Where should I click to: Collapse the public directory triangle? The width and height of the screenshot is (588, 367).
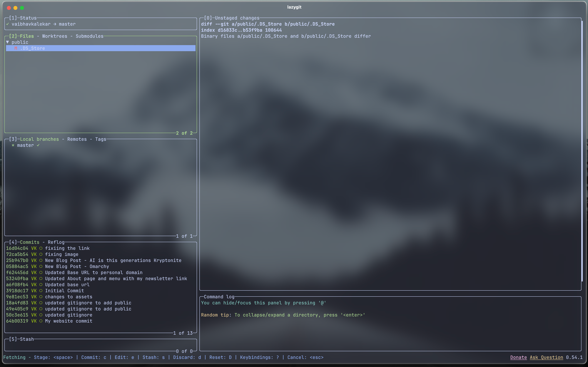(x=7, y=42)
